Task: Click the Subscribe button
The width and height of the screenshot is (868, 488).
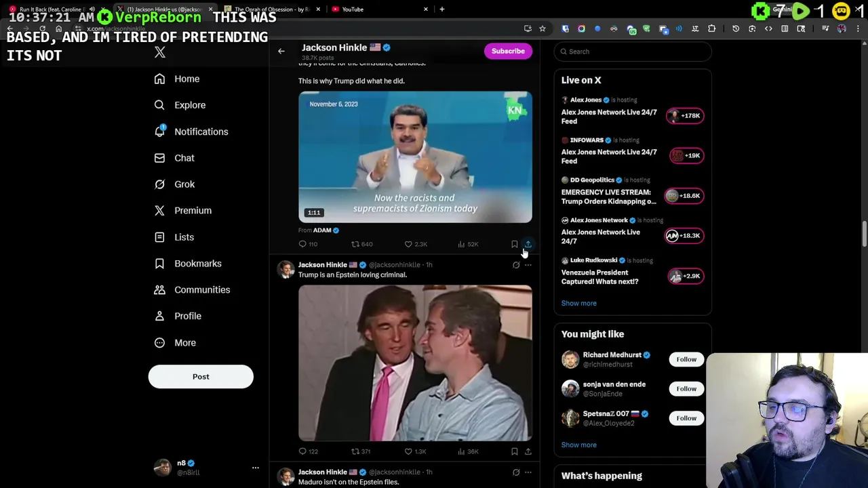Action: click(x=508, y=51)
